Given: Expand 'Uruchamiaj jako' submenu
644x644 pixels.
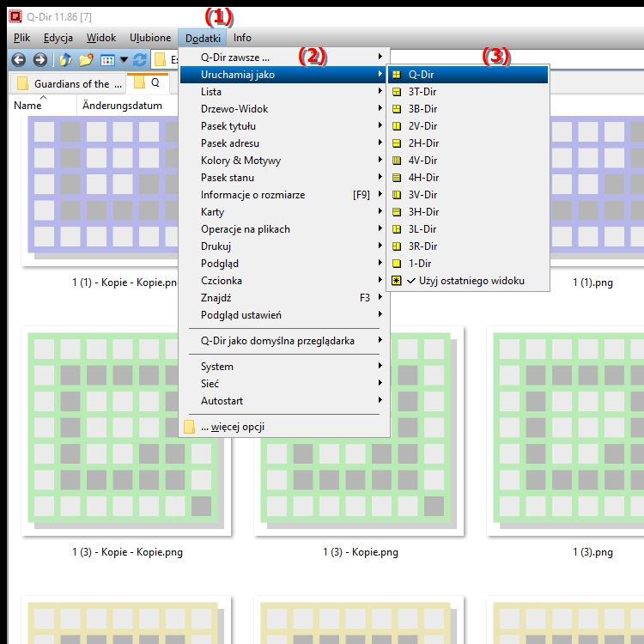Looking at the screenshot, I should pyautogui.click(x=283, y=75).
